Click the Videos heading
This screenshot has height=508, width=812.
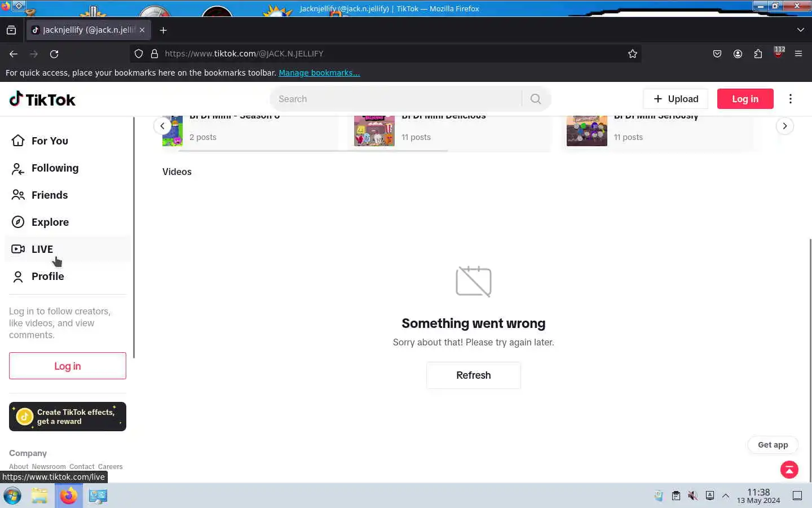click(177, 172)
